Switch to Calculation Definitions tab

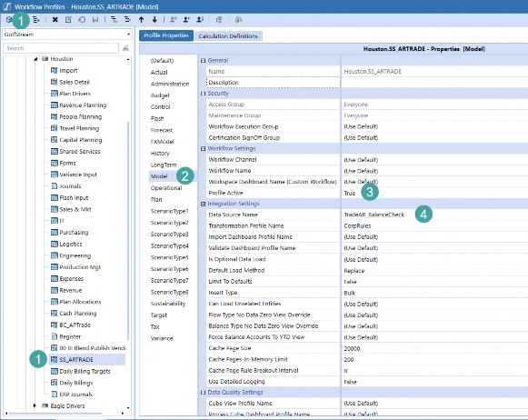228,36
